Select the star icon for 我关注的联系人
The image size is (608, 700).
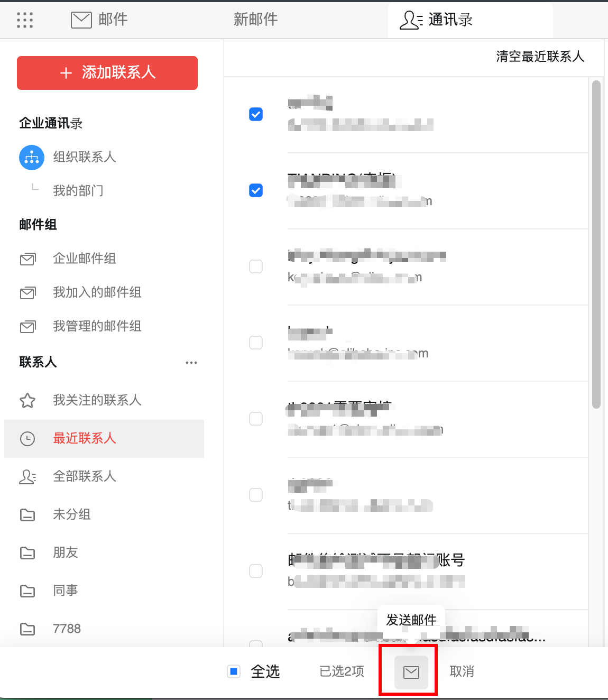click(x=27, y=400)
